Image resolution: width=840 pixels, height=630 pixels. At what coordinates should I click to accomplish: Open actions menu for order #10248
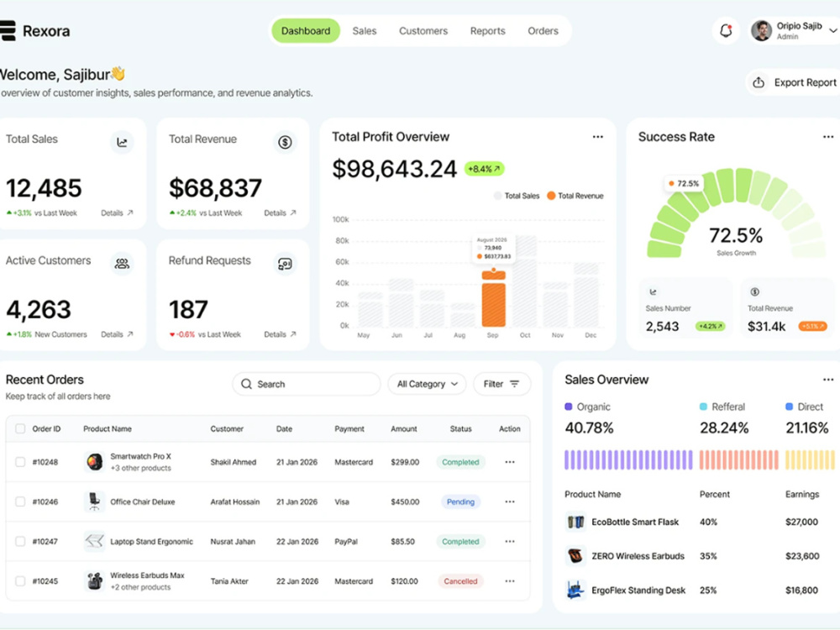pyautogui.click(x=510, y=462)
